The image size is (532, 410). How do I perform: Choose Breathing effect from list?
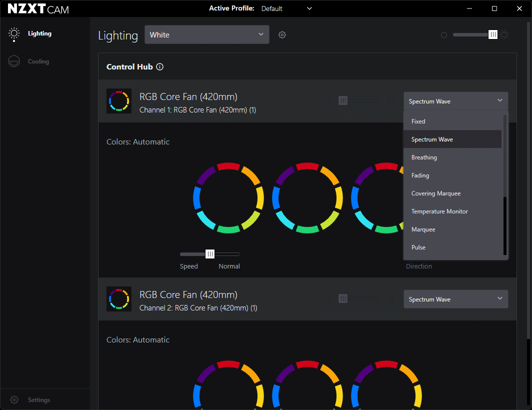[x=424, y=157]
